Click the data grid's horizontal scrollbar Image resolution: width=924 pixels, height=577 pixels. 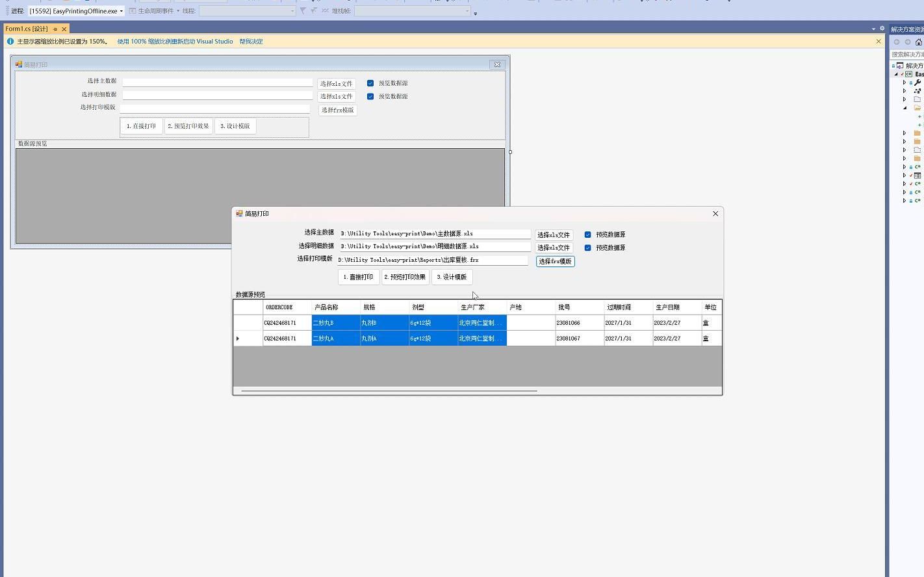click(x=389, y=391)
